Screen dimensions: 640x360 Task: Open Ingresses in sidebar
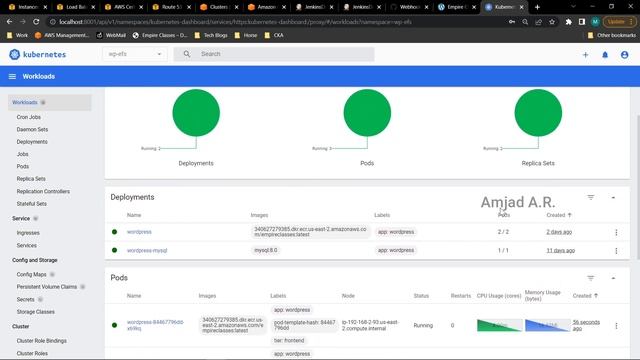click(x=28, y=233)
